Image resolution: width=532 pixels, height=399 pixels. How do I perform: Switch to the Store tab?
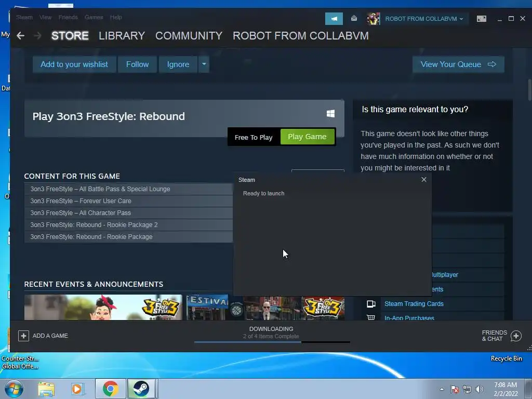[70, 36]
